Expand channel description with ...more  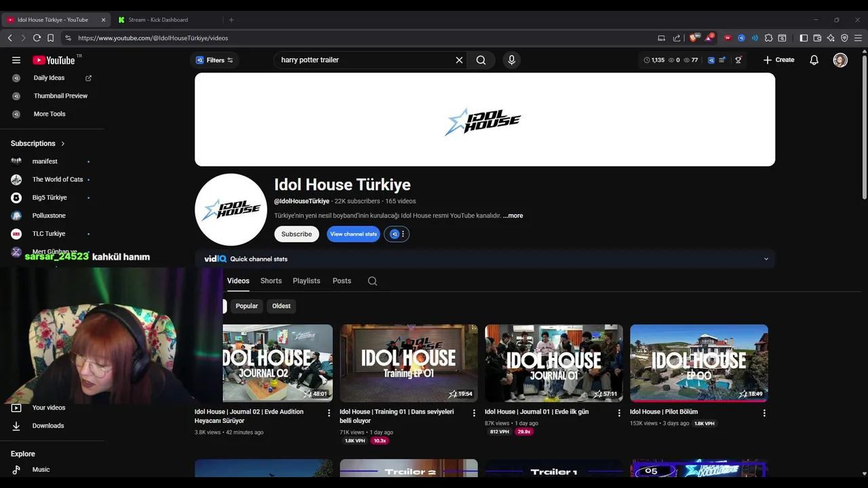click(513, 216)
